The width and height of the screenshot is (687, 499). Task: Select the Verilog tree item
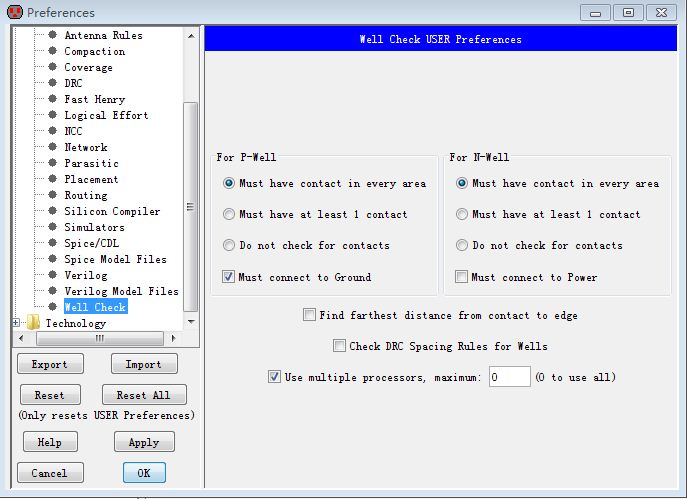[x=86, y=275]
